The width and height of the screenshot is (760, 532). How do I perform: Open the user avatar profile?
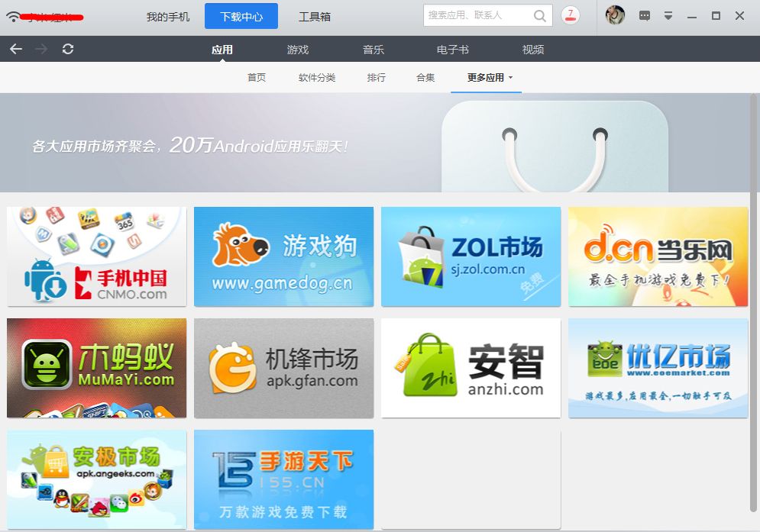pos(615,15)
